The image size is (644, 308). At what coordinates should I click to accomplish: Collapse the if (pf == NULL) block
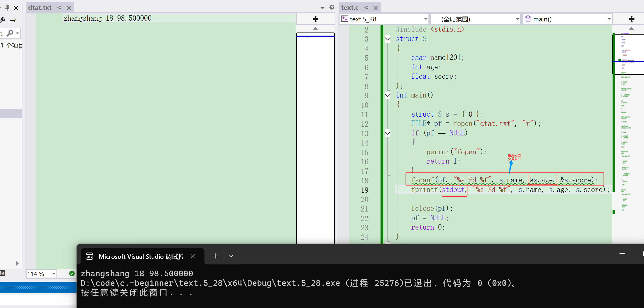pyautogui.click(x=387, y=133)
